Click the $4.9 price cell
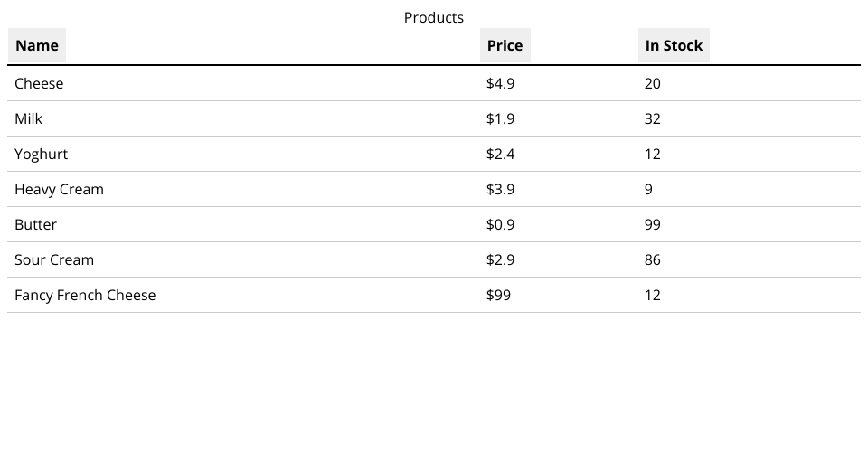 (501, 83)
